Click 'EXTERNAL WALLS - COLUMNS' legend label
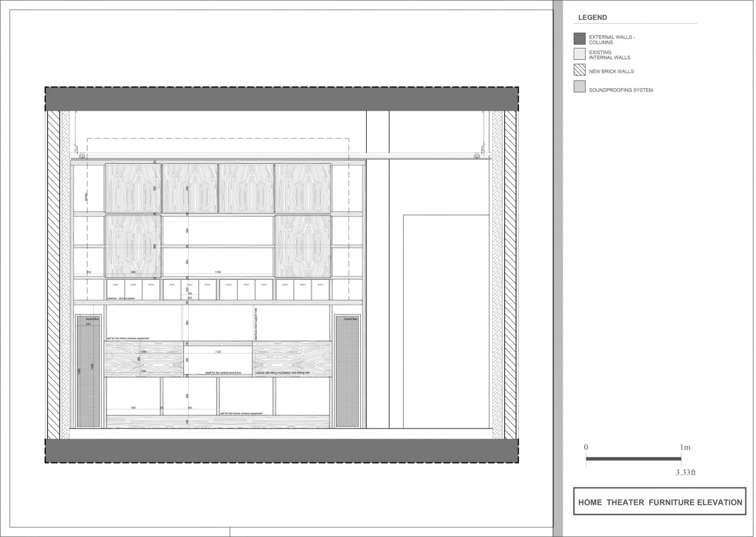The height and width of the screenshot is (537, 756). click(611, 40)
